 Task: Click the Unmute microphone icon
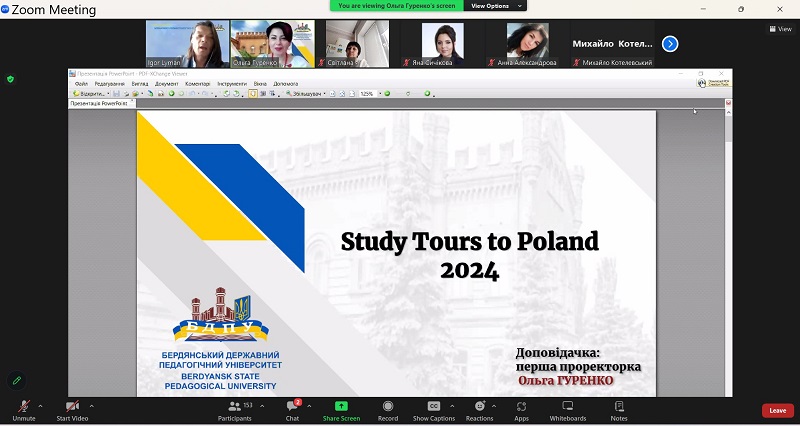[x=23, y=407]
